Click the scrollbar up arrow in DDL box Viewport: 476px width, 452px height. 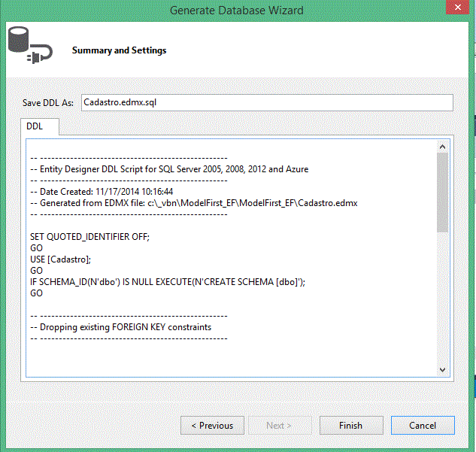coord(443,147)
